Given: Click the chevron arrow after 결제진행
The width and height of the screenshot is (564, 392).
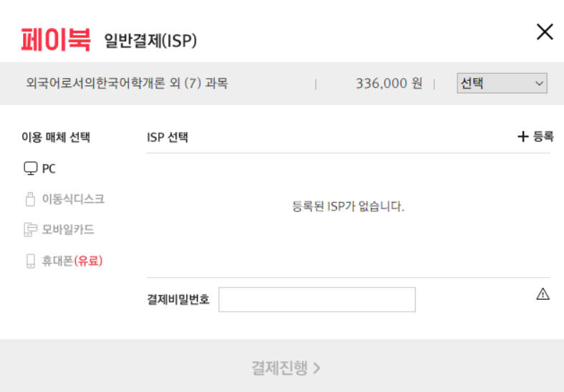Looking at the screenshot, I should [317, 368].
